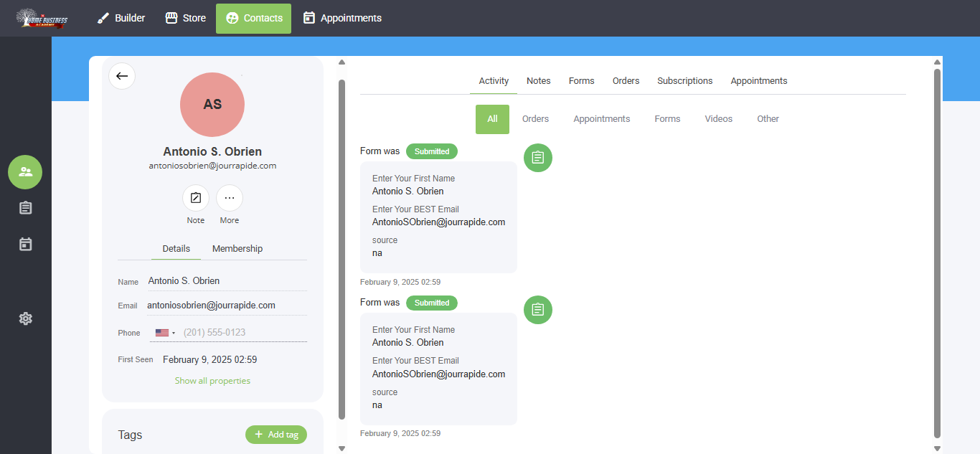Screen dimensions: 980x454
Task: Expand Show all properties
Action: (212, 381)
